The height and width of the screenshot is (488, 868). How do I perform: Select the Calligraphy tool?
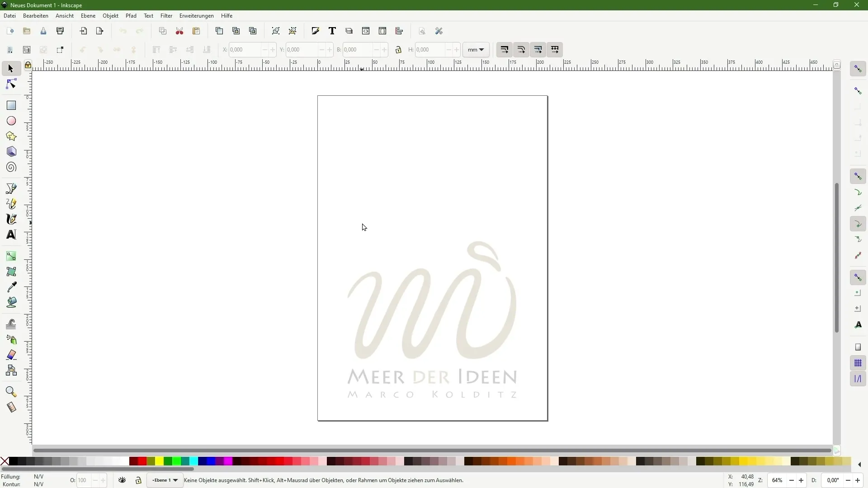(11, 219)
